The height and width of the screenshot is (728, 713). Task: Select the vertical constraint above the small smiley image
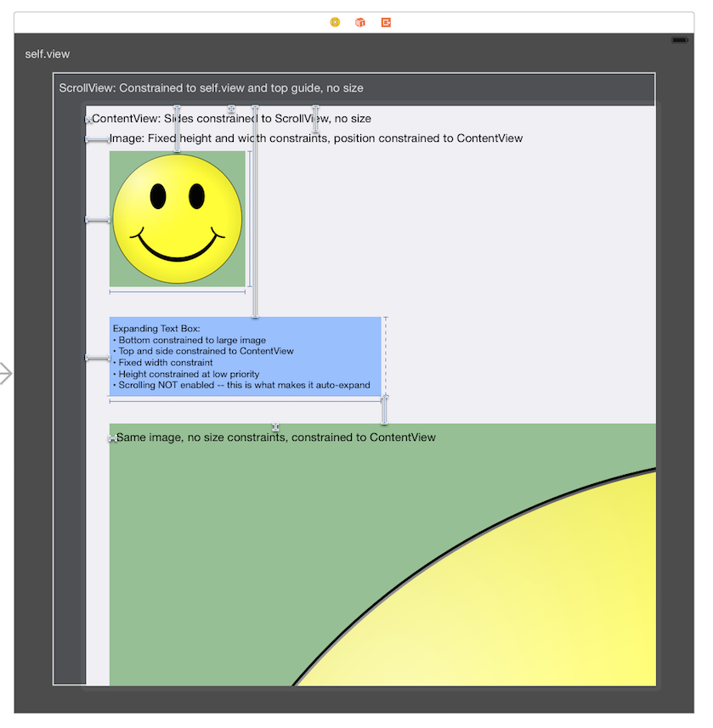[x=177, y=128]
